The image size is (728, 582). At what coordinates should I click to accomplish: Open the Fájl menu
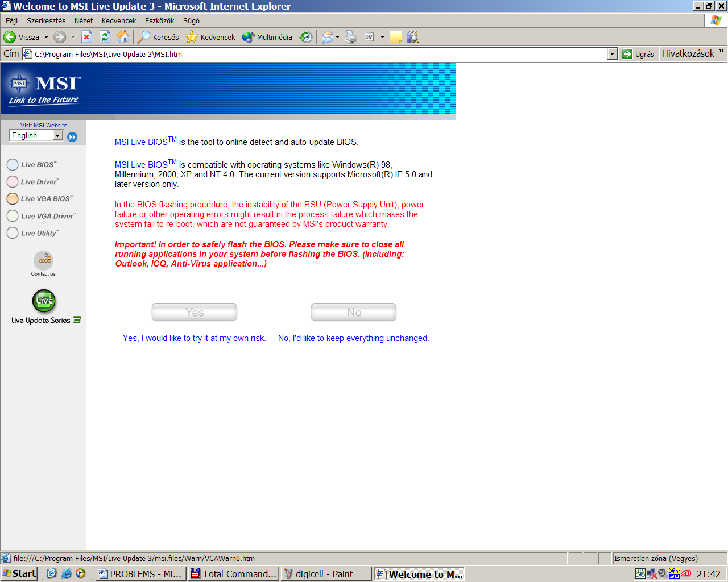(x=11, y=20)
